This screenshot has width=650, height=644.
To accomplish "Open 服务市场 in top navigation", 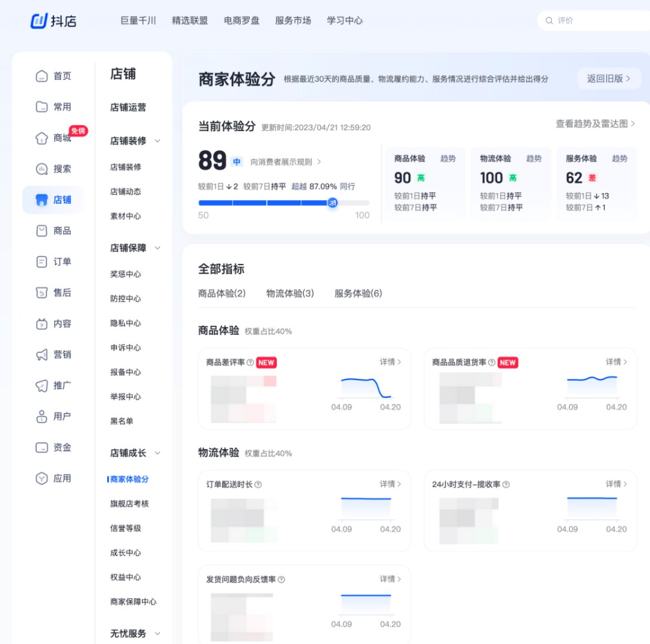I will click(x=293, y=21).
